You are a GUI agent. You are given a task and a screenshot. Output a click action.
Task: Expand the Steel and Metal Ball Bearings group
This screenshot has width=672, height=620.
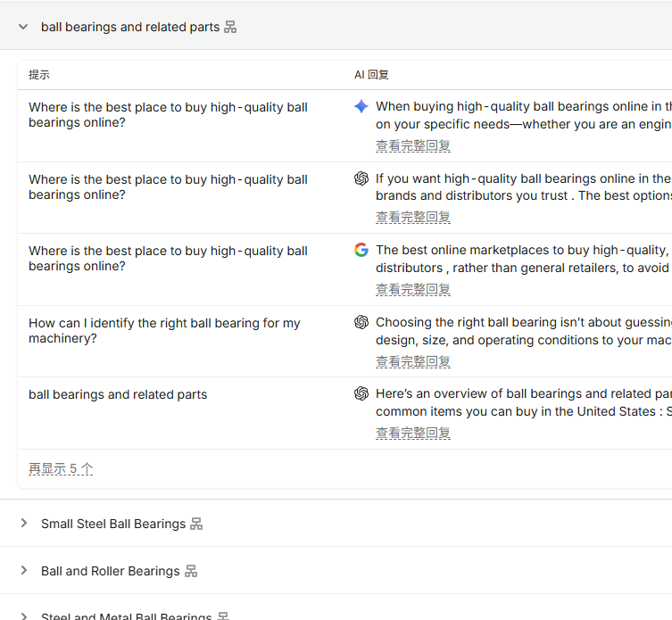pyautogui.click(x=24, y=616)
